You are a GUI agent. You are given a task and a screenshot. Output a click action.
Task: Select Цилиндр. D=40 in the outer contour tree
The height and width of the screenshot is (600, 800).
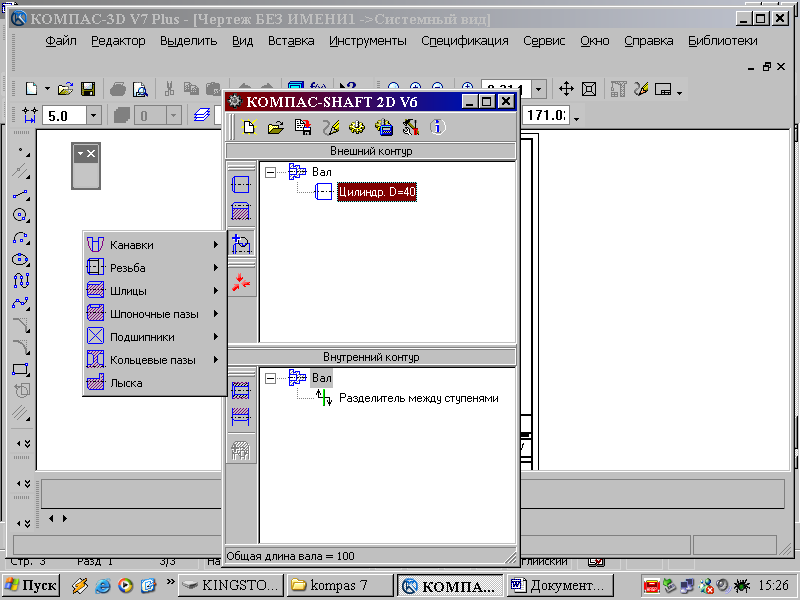click(377, 192)
